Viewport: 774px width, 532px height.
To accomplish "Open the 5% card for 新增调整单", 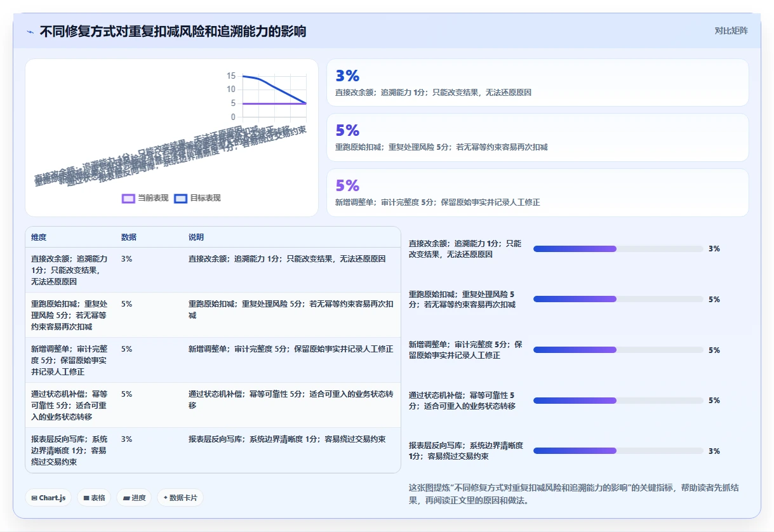I will (x=537, y=192).
